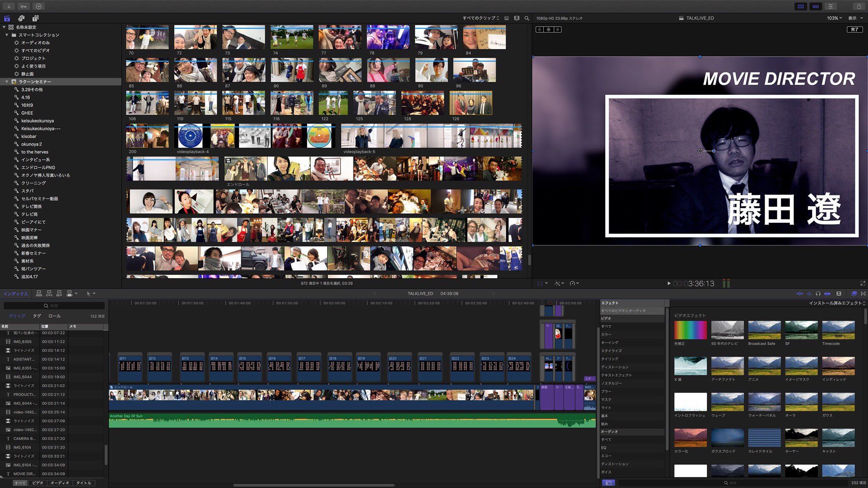Select the インタビュー系 keyword collection
This screenshot has width=868, height=488.
tap(36, 160)
